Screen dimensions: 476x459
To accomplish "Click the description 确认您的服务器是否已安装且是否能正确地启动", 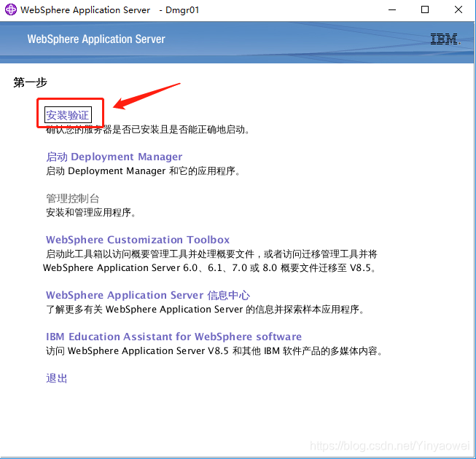I will [x=147, y=130].
